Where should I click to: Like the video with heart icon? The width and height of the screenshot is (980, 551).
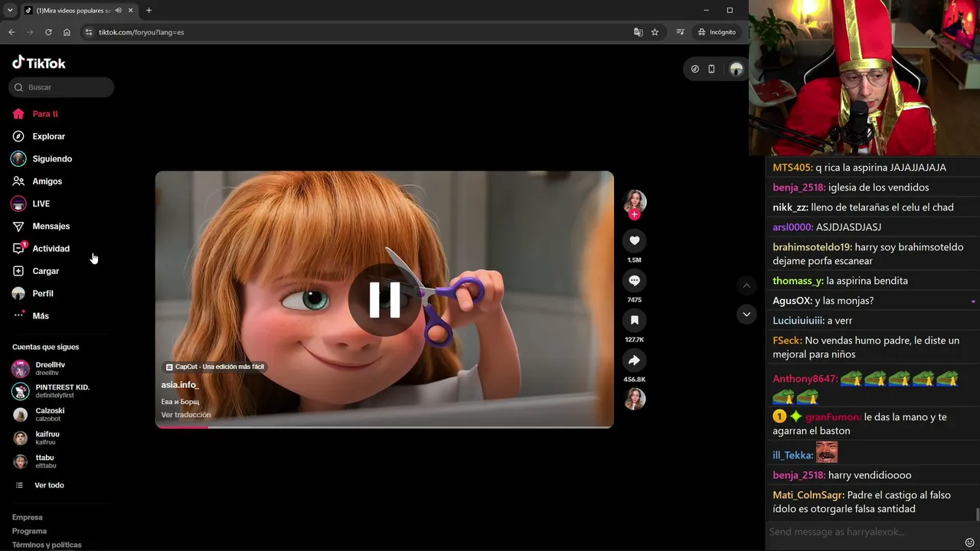pyautogui.click(x=634, y=240)
